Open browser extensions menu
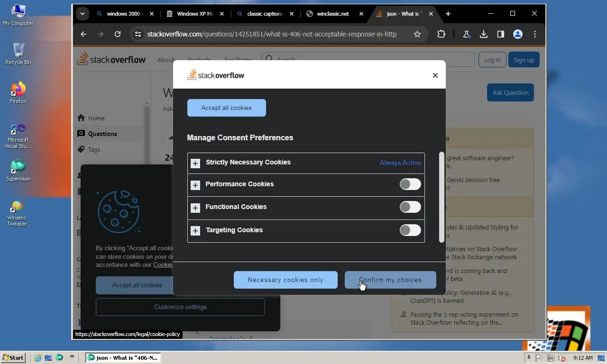This screenshot has height=364, width=607. [x=441, y=34]
